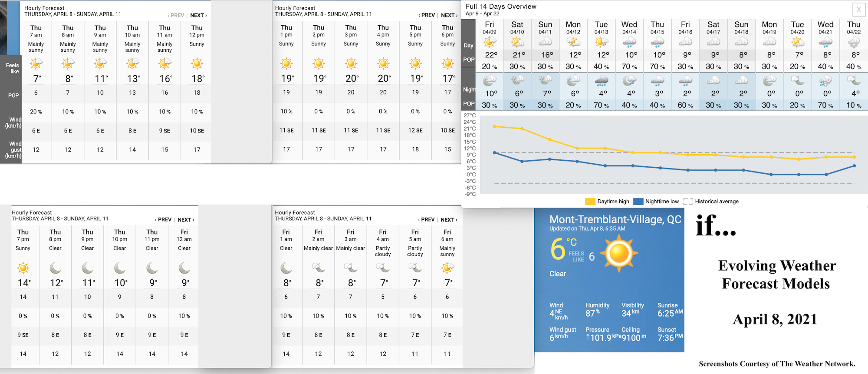This screenshot has width=868, height=374.
Task: Click the Fri 04/09 daytime high of 22°
Action: click(491, 55)
